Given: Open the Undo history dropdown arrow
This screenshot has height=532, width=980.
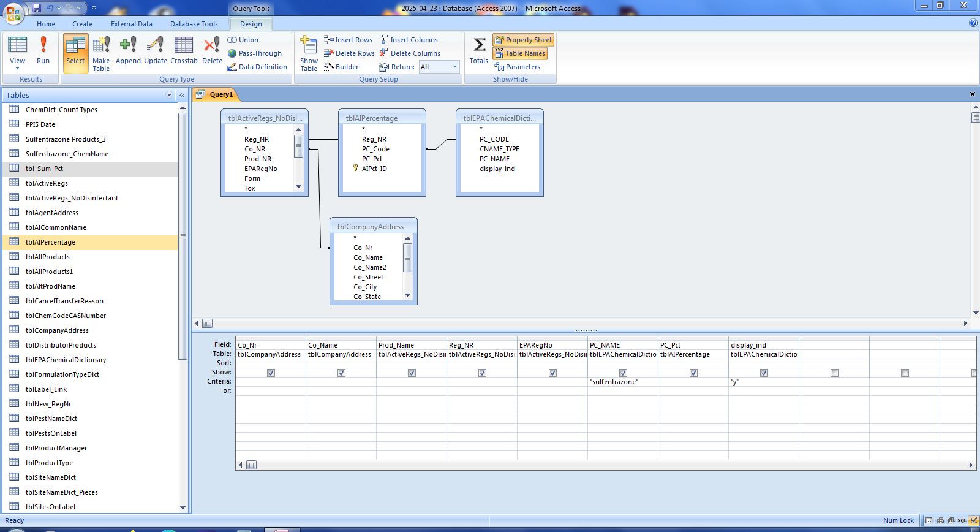Looking at the screenshot, I should click(x=58, y=9).
